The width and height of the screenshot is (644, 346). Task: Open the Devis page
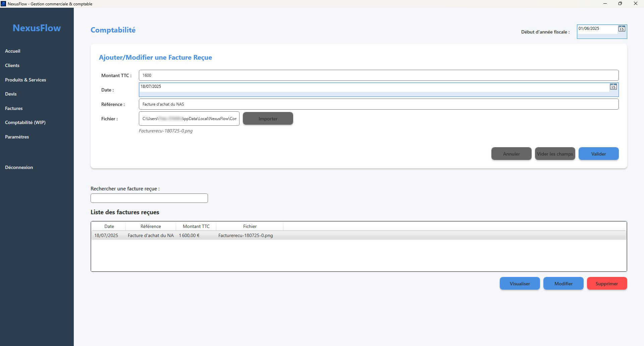click(x=11, y=94)
